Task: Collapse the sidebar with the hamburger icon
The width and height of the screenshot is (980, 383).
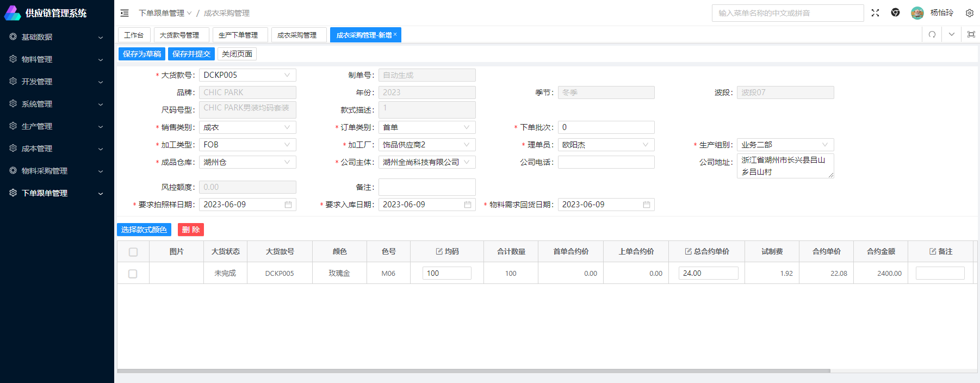Action: [125, 13]
